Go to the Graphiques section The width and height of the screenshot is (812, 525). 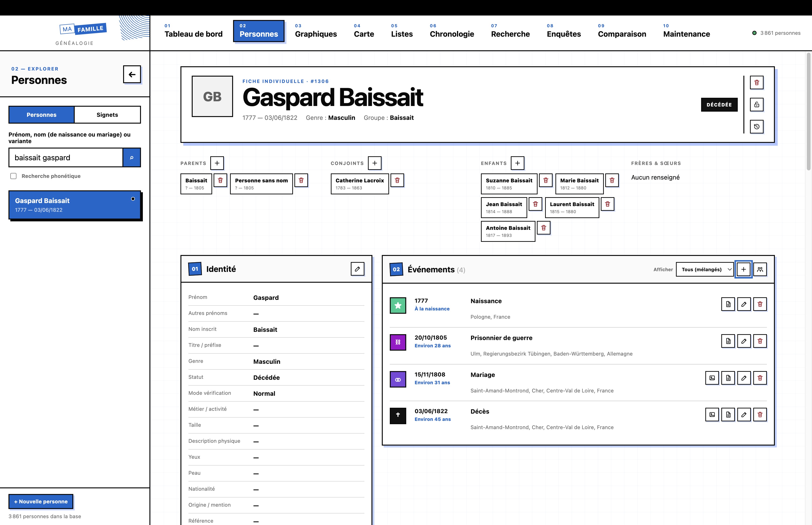tap(316, 31)
